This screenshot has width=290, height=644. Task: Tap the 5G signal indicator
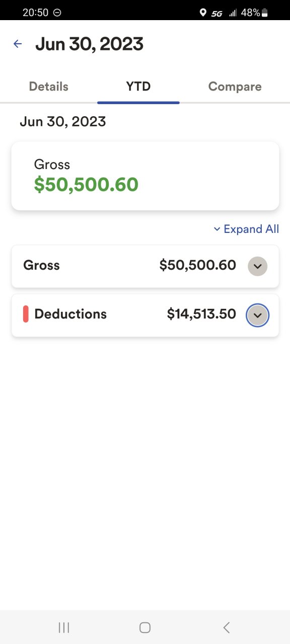tap(217, 13)
